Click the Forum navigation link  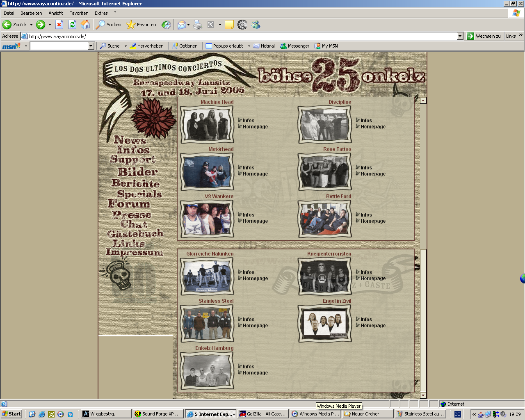[x=129, y=204]
